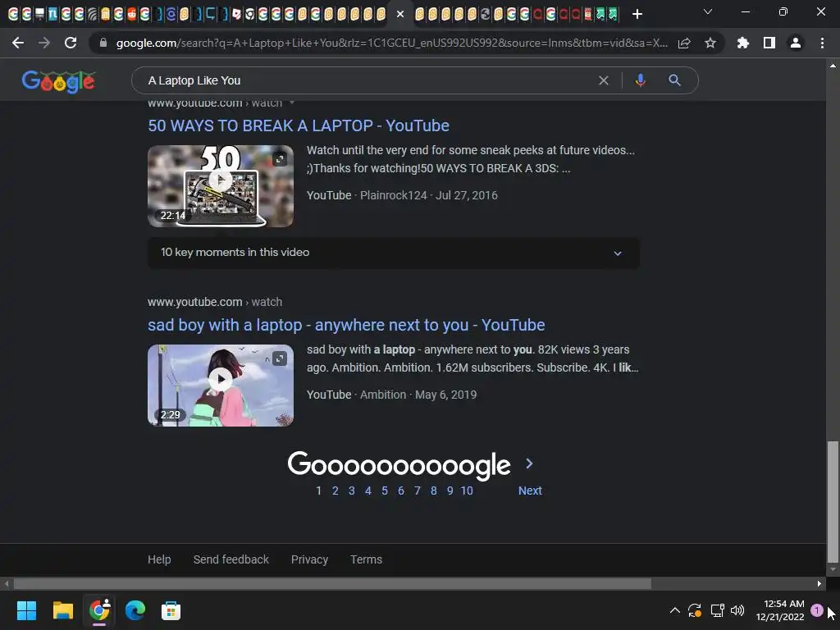Image resolution: width=840 pixels, height=630 pixels.
Task: Click the vertical scrollbar thumb
Action: 833,503
